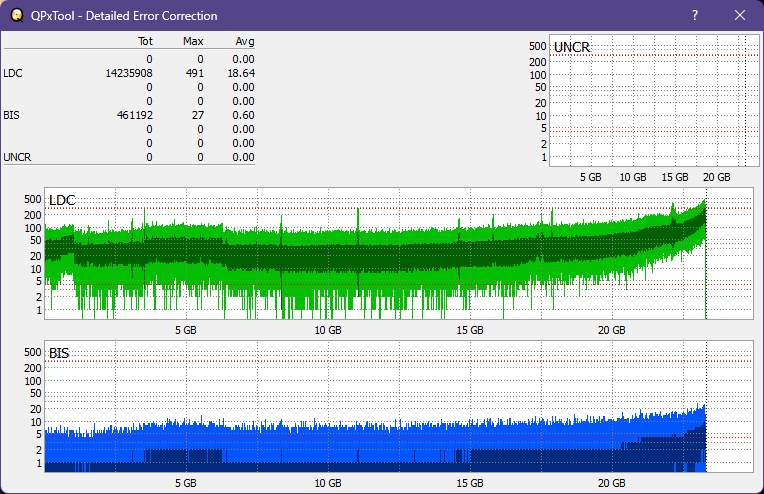Click the 5 GB axis label under LDC graph

186,330
